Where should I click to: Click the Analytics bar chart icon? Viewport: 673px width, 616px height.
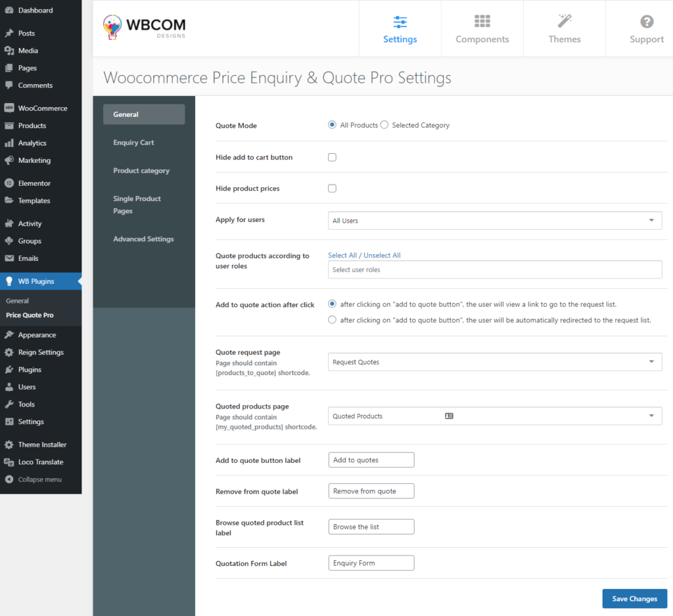(x=9, y=143)
